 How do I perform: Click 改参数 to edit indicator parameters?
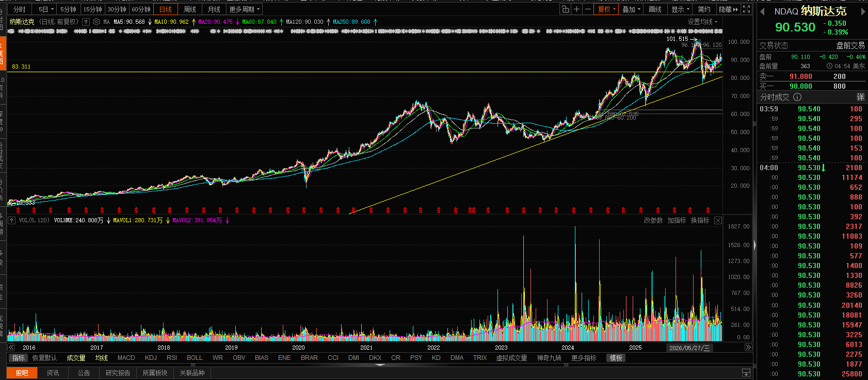click(653, 220)
